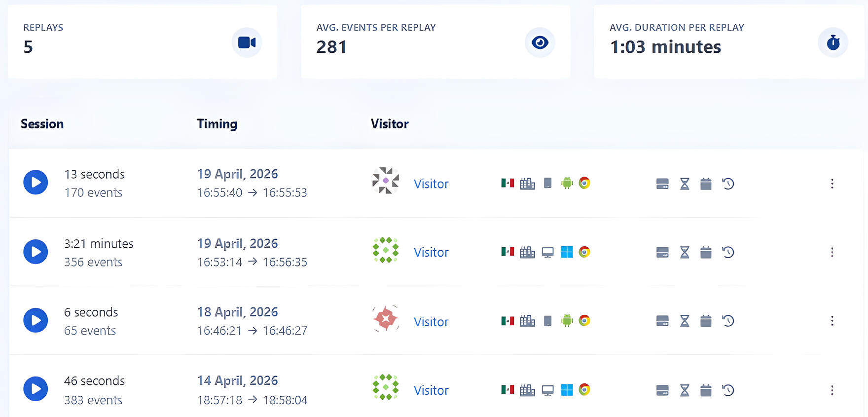Play the 6 seconds replay
This screenshot has height=417, width=868.
coord(36,320)
